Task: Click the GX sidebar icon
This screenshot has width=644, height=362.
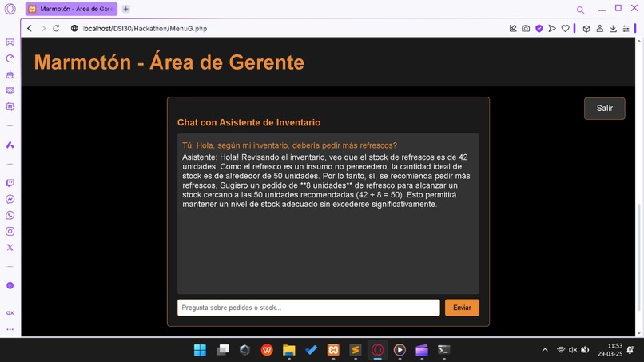Action: coord(10,312)
